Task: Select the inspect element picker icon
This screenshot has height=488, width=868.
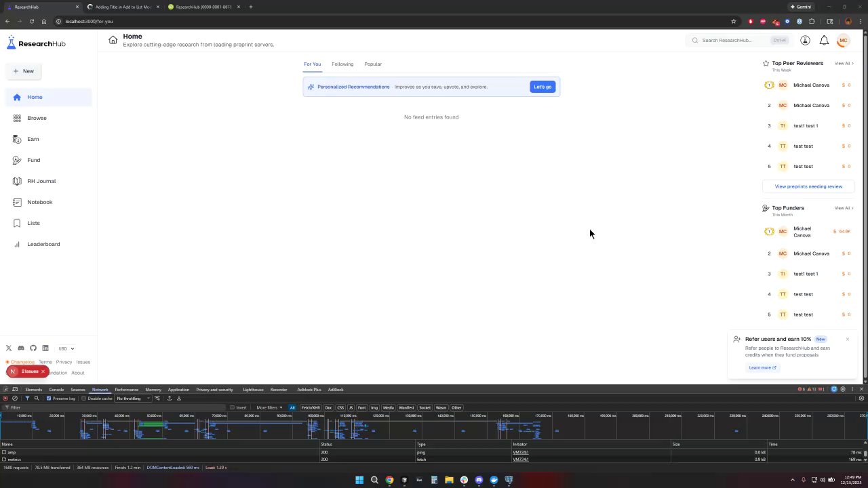Action: 5,390
